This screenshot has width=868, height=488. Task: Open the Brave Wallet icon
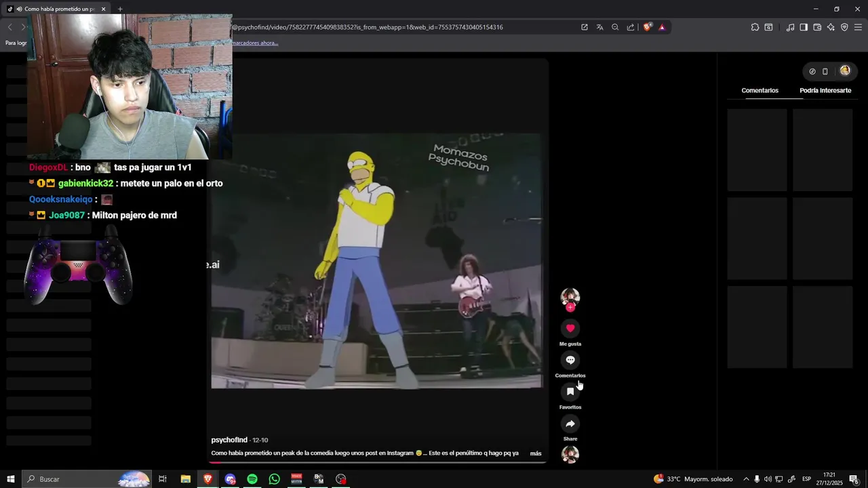pyautogui.click(x=817, y=27)
